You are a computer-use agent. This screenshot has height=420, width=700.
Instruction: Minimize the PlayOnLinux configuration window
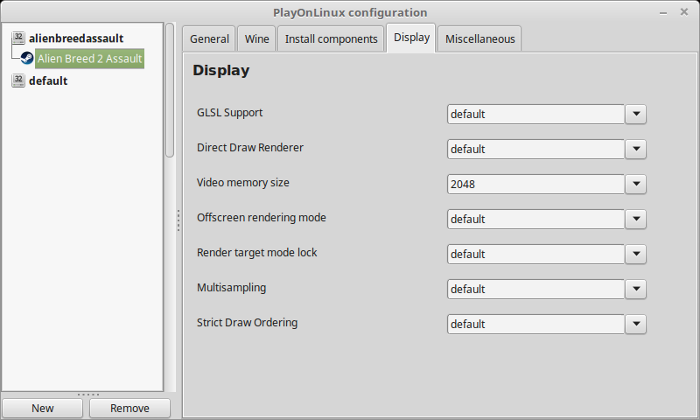tap(663, 13)
